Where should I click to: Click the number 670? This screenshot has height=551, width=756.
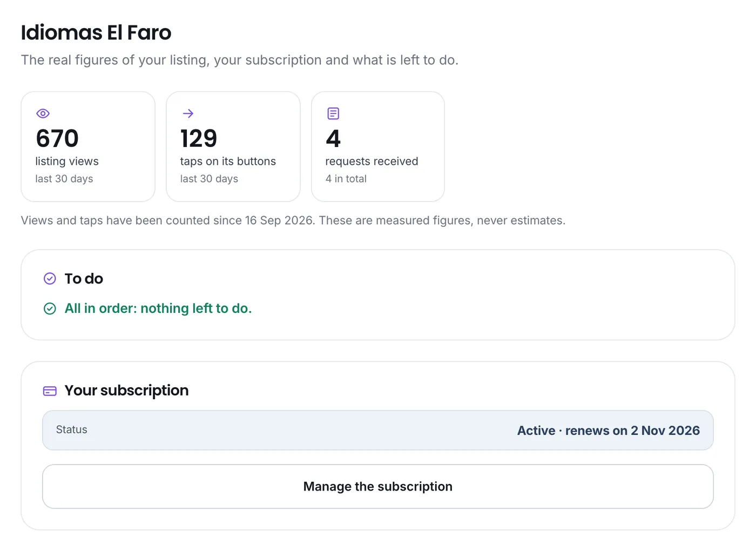57,139
